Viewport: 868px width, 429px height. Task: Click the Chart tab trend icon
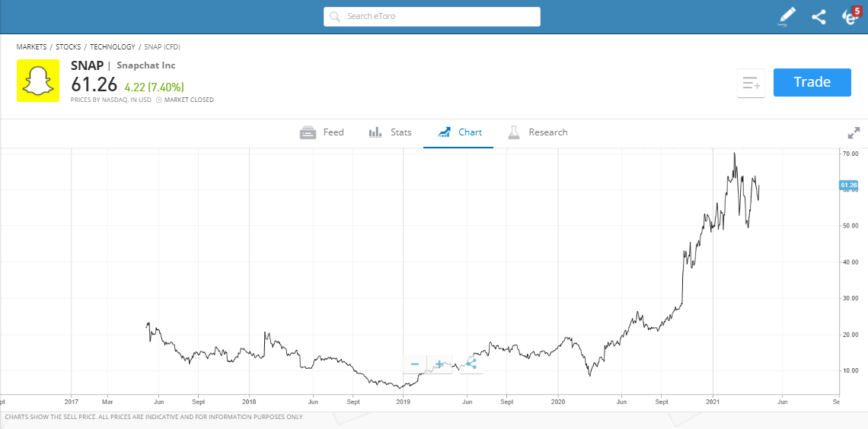pyautogui.click(x=444, y=132)
